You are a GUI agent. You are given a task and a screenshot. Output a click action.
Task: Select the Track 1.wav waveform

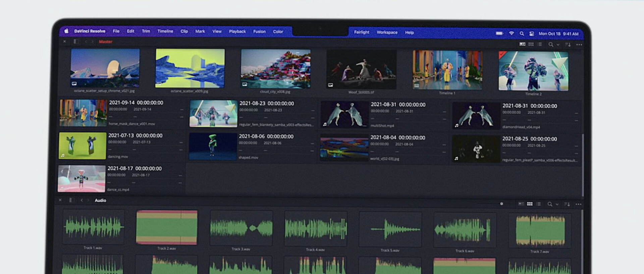click(93, 227)
